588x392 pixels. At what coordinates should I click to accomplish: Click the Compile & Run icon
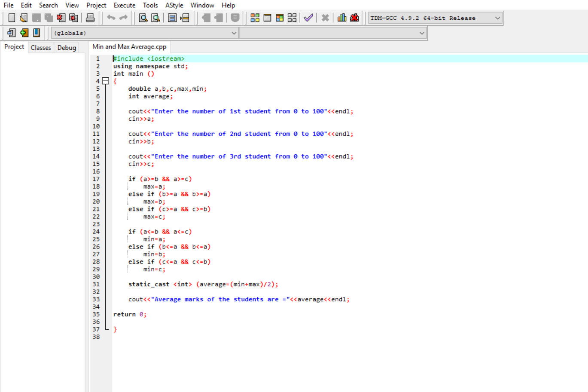point(280,18)
